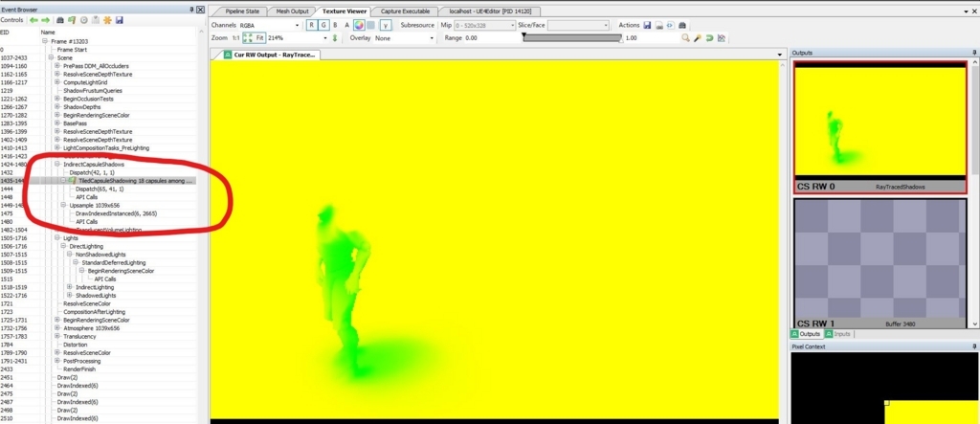
Task: Toggle the B channel button
Action: click(x=336, y=25)
